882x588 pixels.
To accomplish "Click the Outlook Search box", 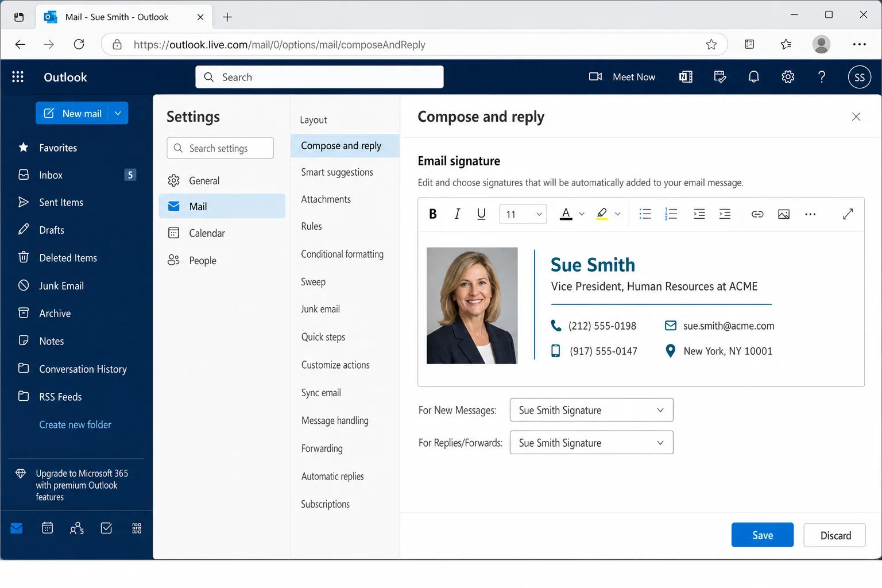I will pos(319,77).
